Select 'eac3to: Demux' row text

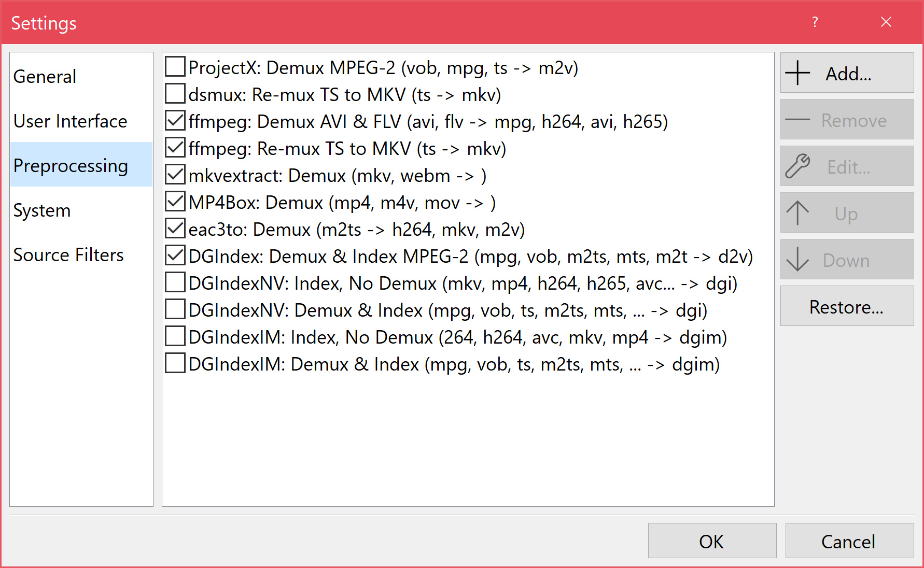357,230
